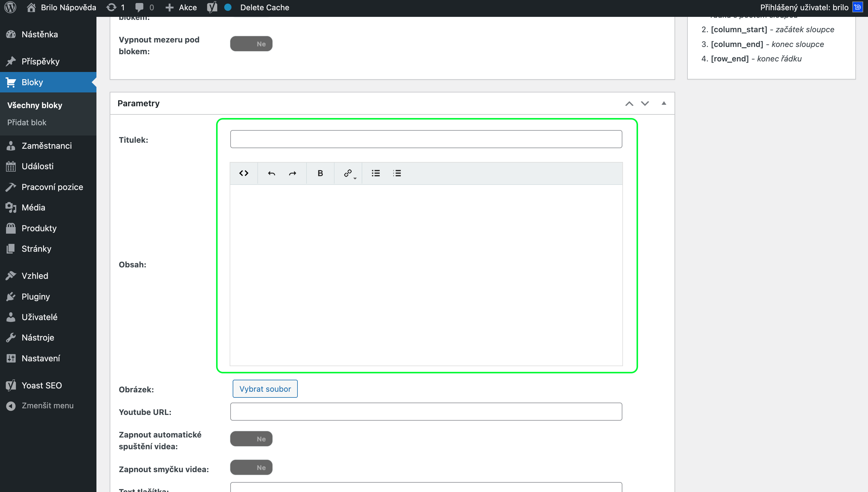Enable automatic video playback toggle
Image resolution: width=868 pixels, height=492 pixels.
point(251,439)
